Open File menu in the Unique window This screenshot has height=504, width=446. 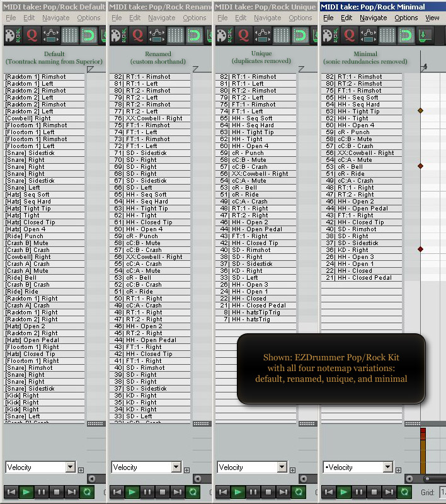(x=222, y=18)
